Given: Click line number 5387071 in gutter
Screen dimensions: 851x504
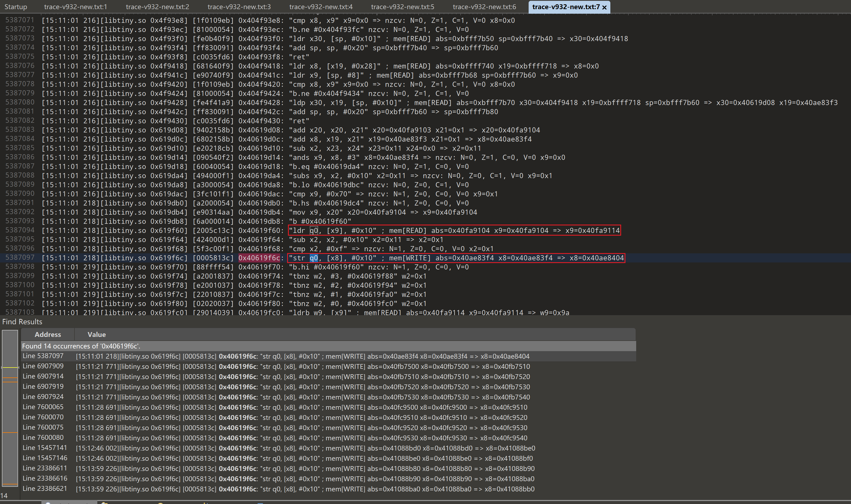Looking at the screenshot, I should (20, 20).
